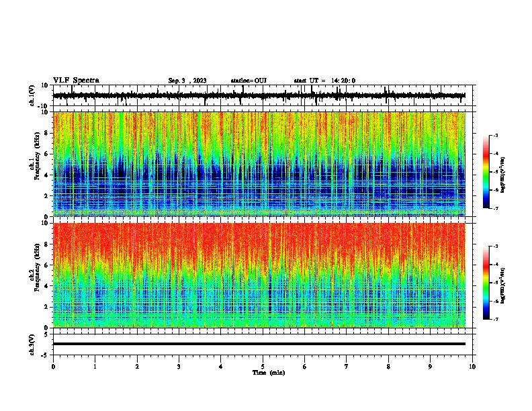Click the time axis tick label '5'
The width and height of the screenshot is (532, 411).
(x=263, y=367)
